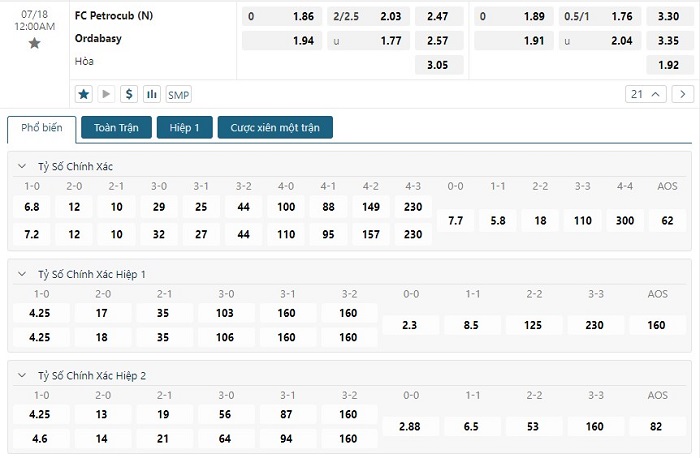Open the statistics bar chart icon
Viewport: 700px width, 458px height.
click(152, 94)
